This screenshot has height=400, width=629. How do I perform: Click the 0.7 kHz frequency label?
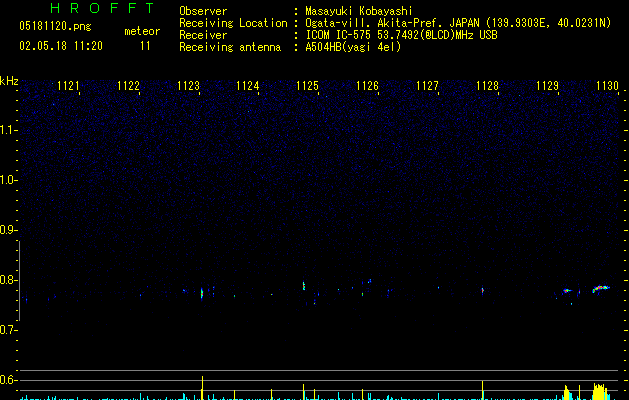point(8,330)
